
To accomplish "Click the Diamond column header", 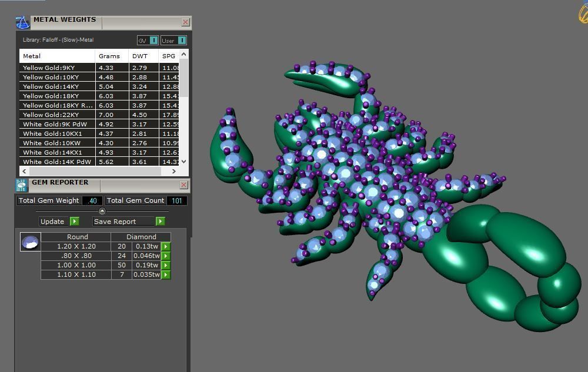I will tap(141, 237).
